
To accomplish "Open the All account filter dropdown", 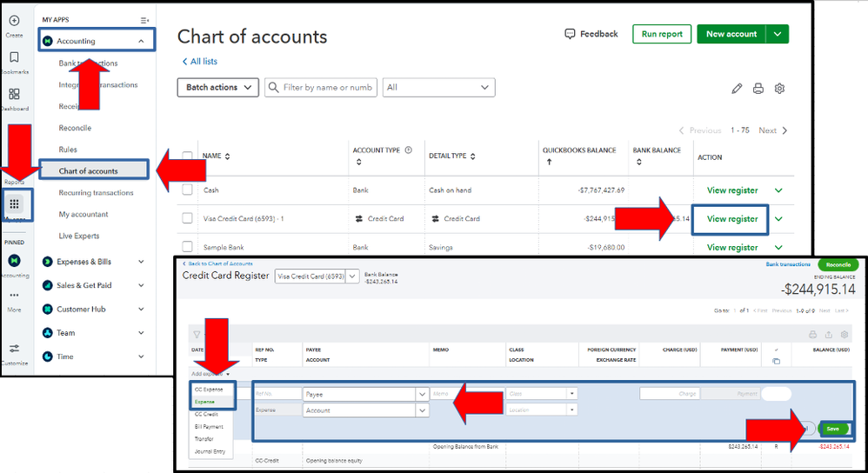I will (x=439, y=88).
